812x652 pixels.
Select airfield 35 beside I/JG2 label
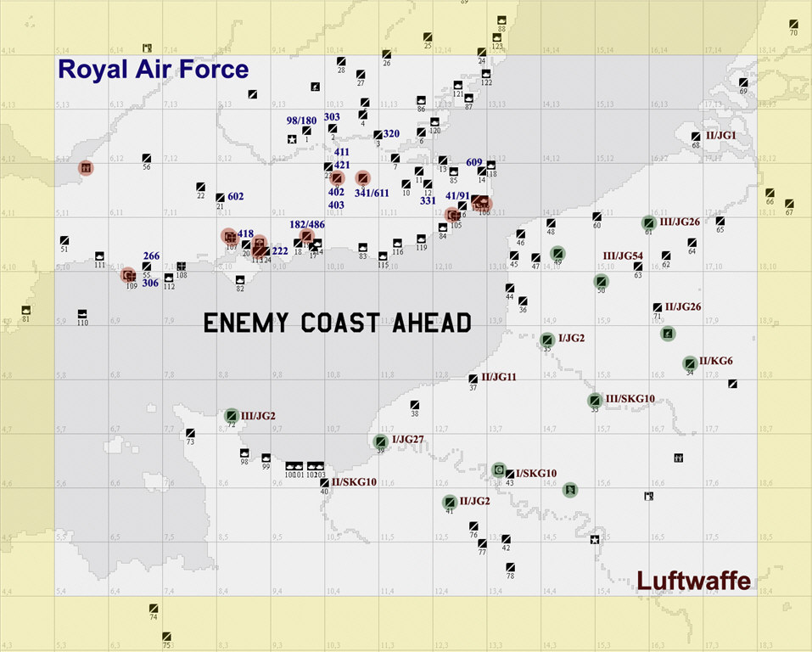547,340
